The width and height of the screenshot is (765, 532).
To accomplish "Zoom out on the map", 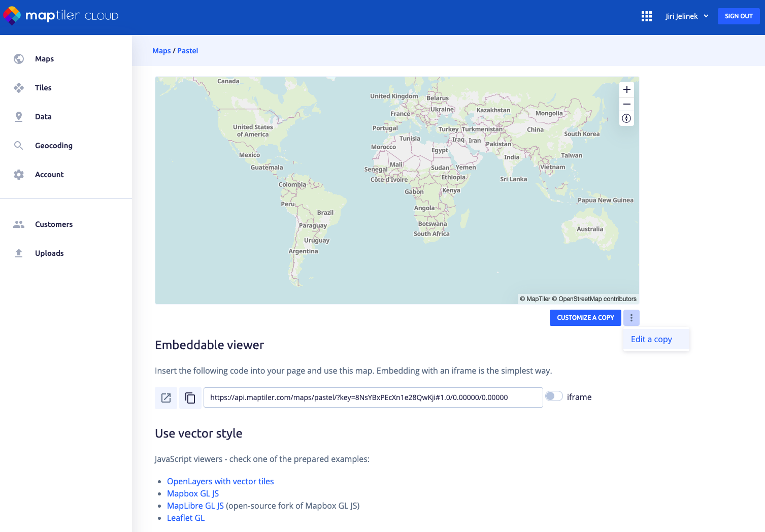I will [626, 104].
